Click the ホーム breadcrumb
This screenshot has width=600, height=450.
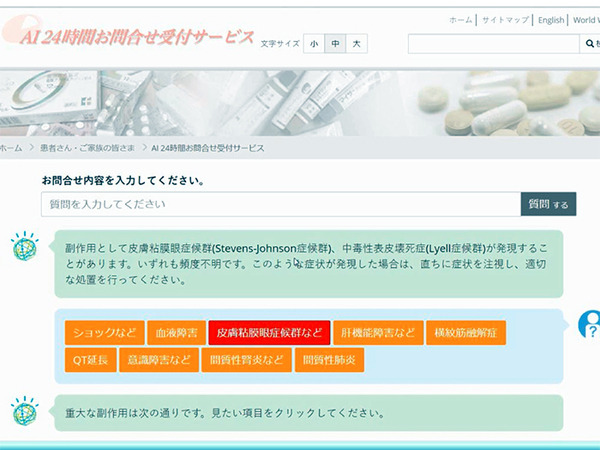(11, 148)
